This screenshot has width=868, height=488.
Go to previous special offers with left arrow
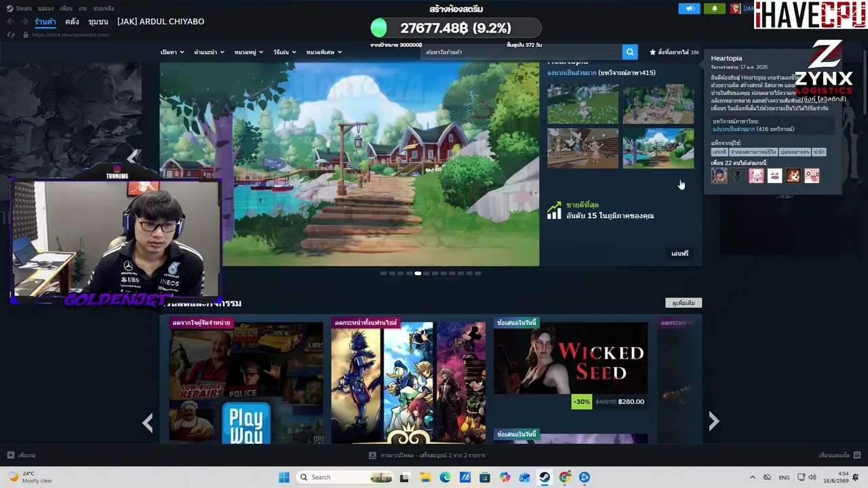148,423
